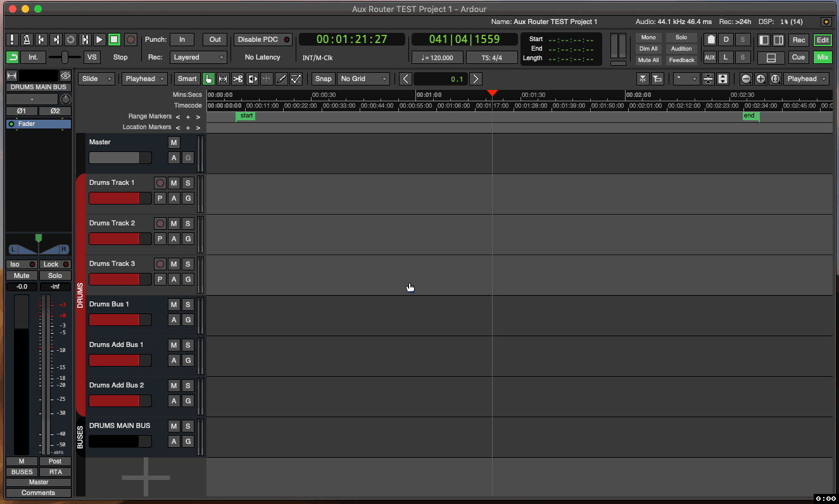
Task: Open the Slide edit mode dropdown
Action: (x=97, y=79)
